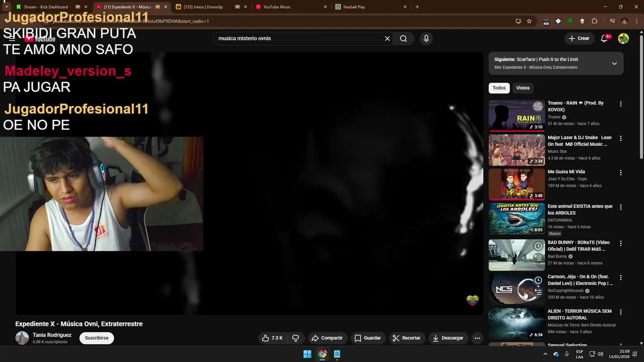The height and width of the screenshot is (362, 644).
Task: Dislike the video with thumbs-down
Action: click(296, 338)
